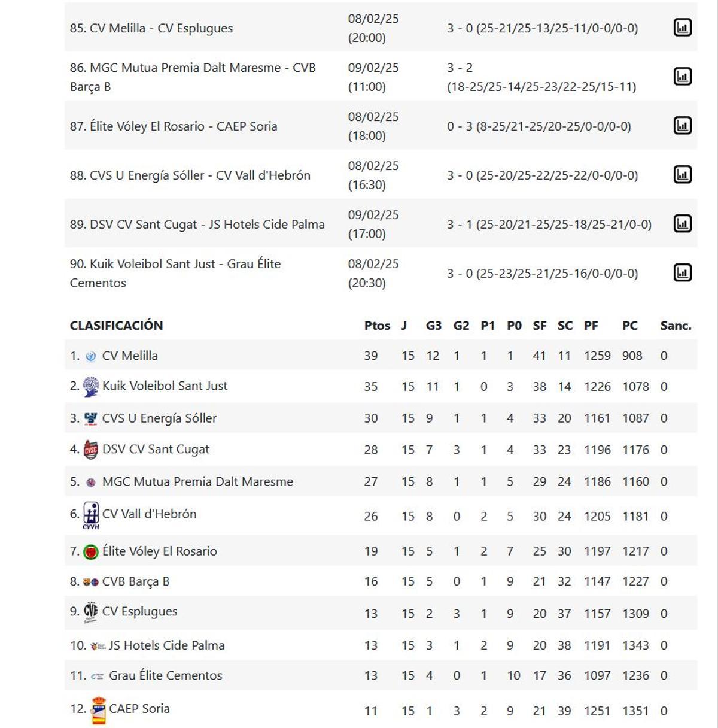The height and width of the screenshot is (728, 718).
Task: Open statistics for DSV CV Sant Cugat match
Action: click(682, 224)
